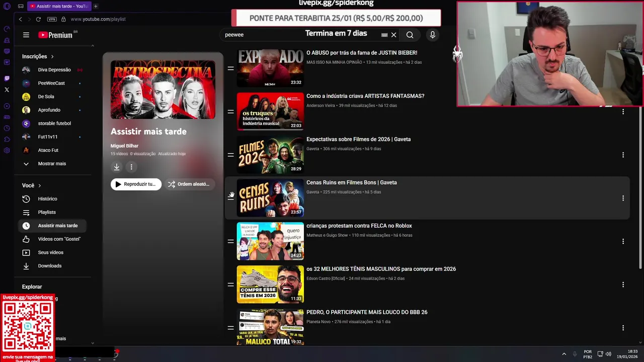Click the search magnifier button
Viewport: 644px width, 362px height.
click(410, 35)
